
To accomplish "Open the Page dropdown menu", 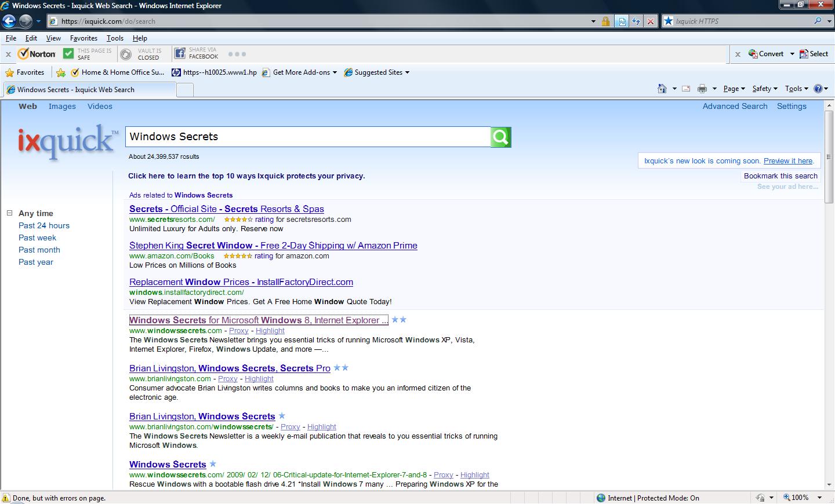I will [734, 89].
